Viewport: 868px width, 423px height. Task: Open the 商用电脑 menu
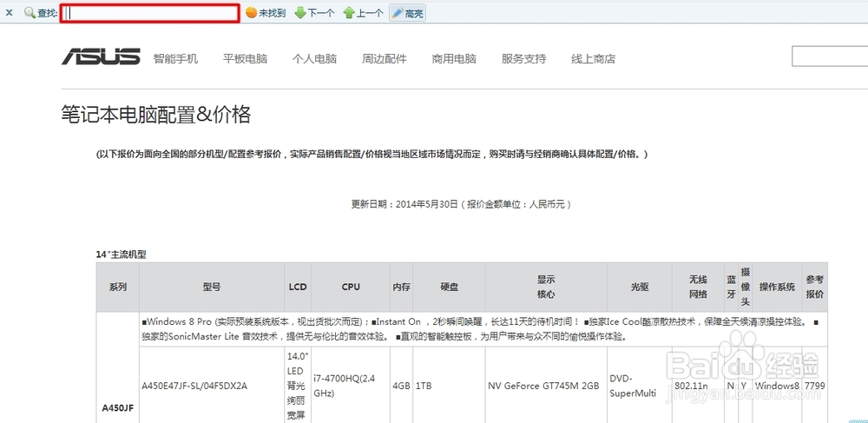[454, 59]
